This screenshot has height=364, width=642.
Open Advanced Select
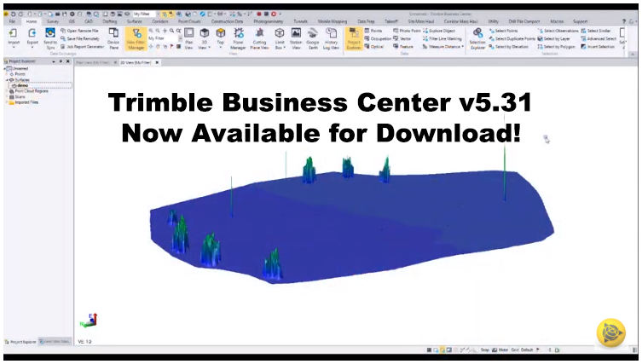[x=599, y=38]
